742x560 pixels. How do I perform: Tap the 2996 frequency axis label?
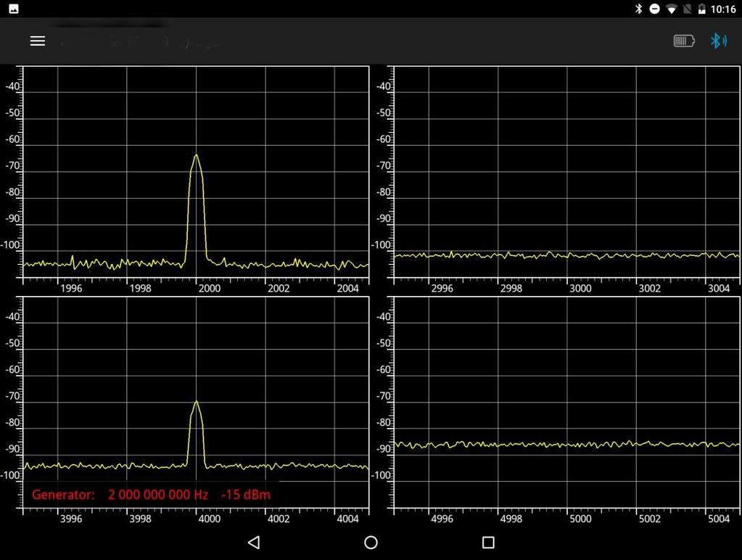click(x=442, y=288)
